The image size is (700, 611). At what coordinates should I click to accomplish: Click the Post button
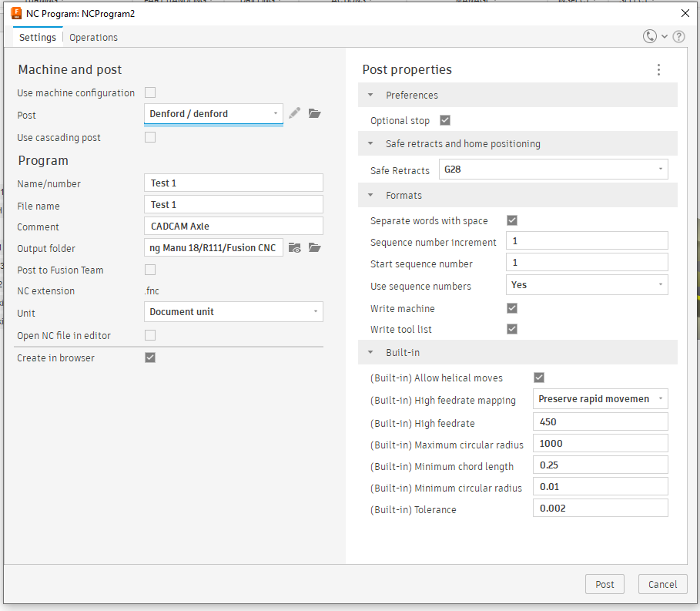click(x=605, y=584)
